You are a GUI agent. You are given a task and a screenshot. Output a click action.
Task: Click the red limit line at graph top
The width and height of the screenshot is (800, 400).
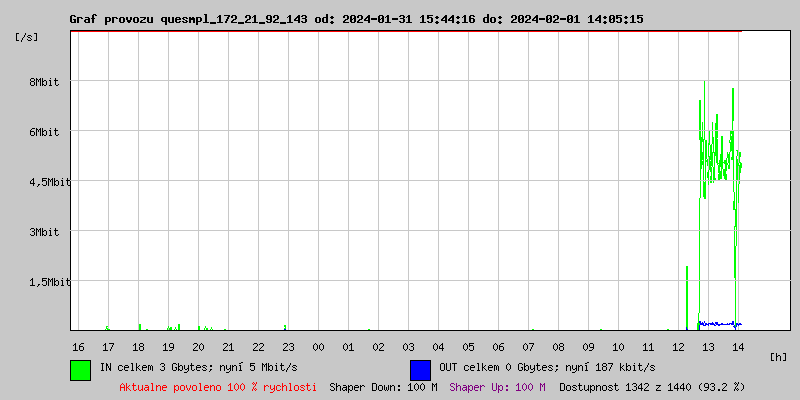406,31
